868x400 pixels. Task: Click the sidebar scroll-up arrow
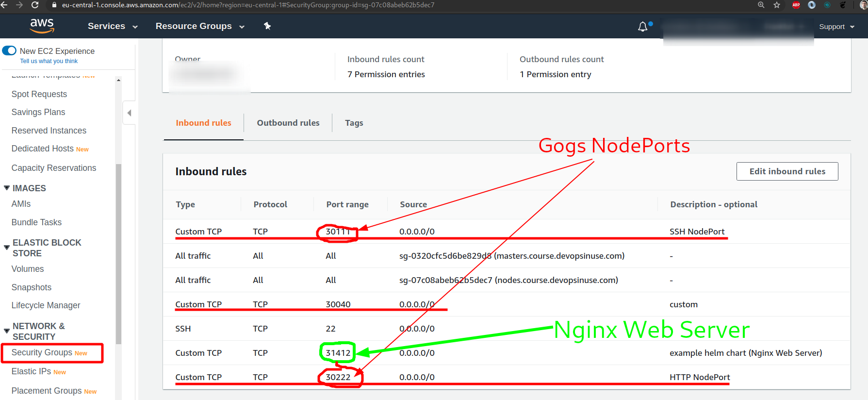tap(118, 80)
